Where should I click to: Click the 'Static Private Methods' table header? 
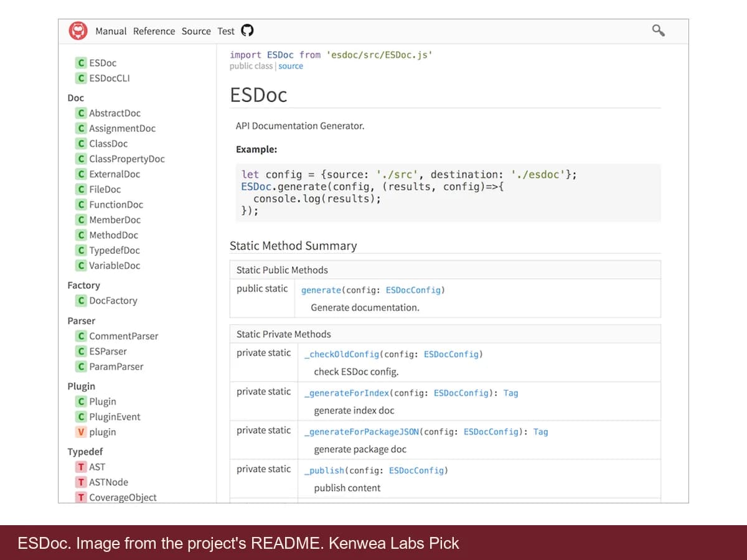click(445, 334)
